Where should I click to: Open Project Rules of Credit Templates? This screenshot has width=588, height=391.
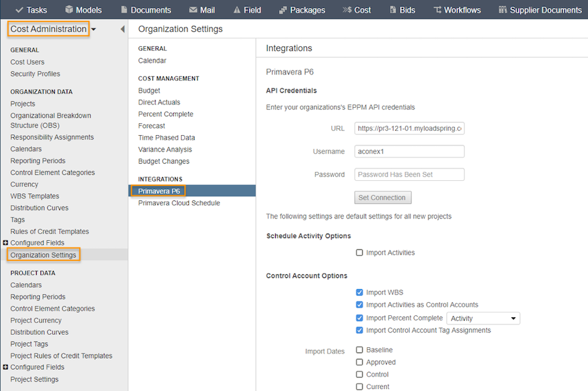pos(61,355)
